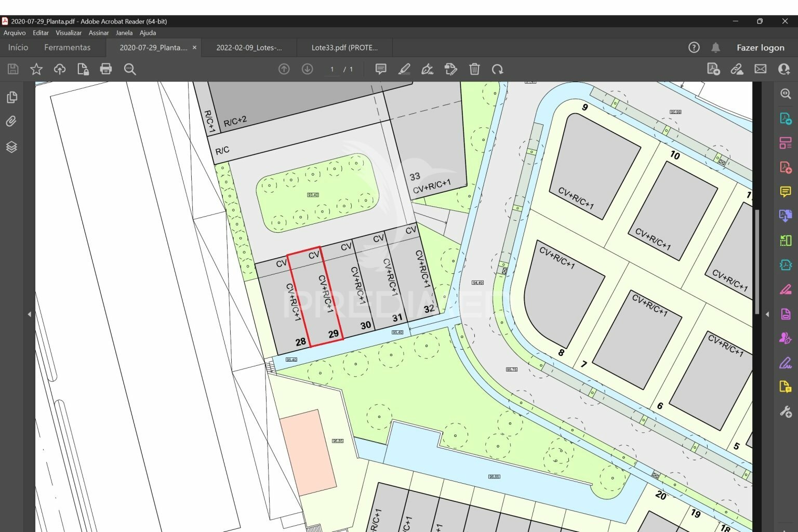Switch to the Lote33.pdf tab

(x=344, y=47)
